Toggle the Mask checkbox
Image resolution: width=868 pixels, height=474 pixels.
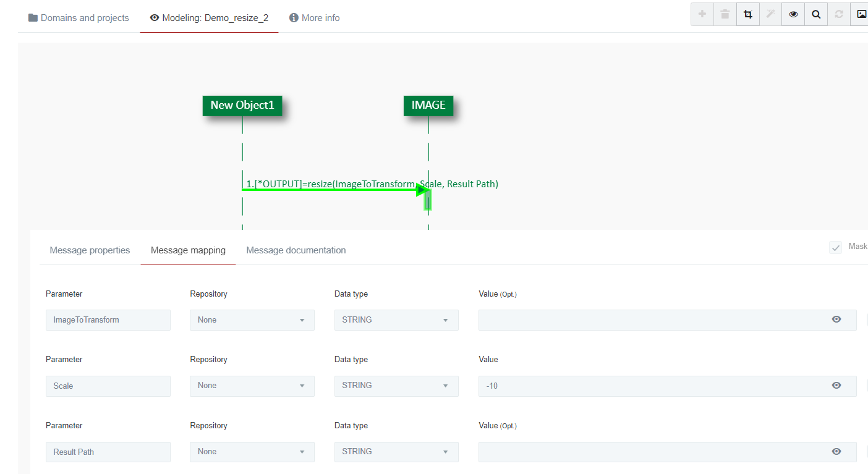836,247
